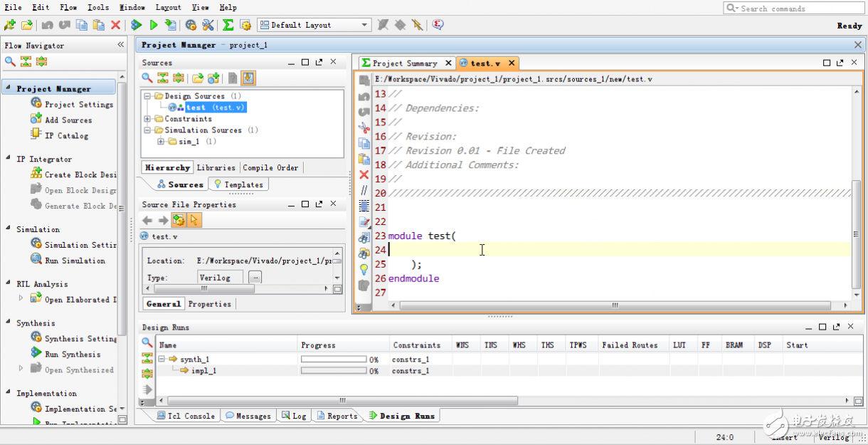Click search magnifier icon in Design Runs panel
This screenshot has height=445, width=868.
(147, 342)
